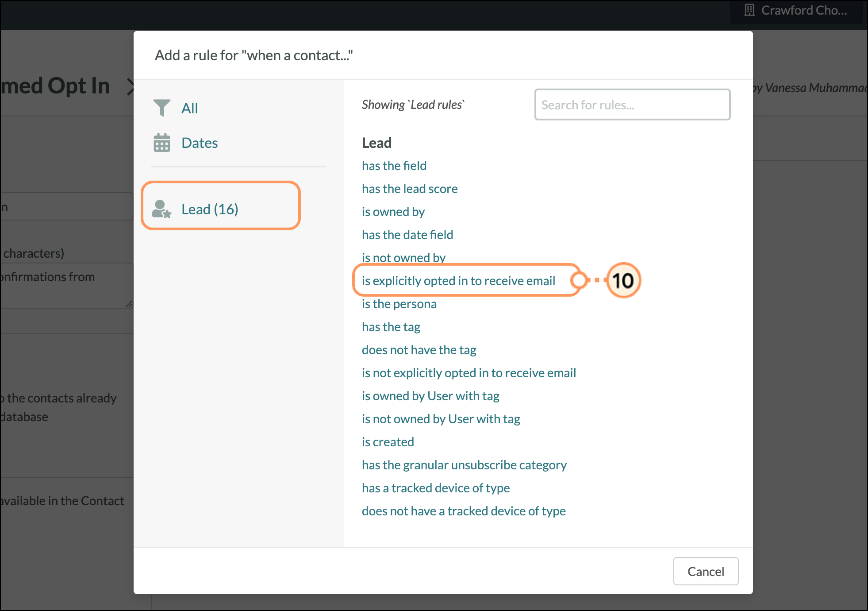Screen dimensions: 868x611
Task: Open the Lead (16) rules category
Action: pyautogui.click(x=210, y=209)
